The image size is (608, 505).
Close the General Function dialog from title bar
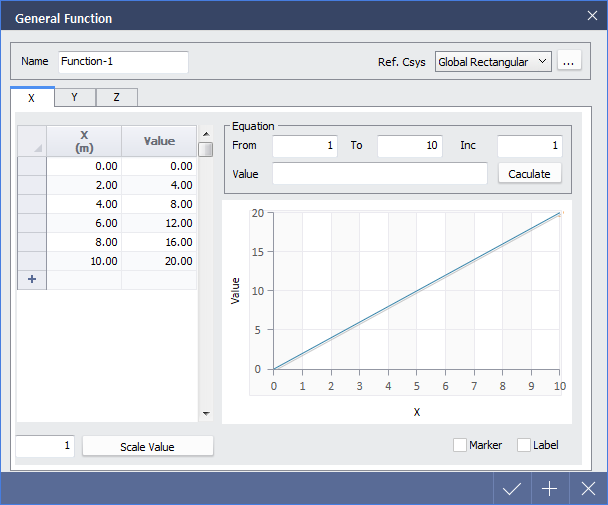[x=591, y=15]
